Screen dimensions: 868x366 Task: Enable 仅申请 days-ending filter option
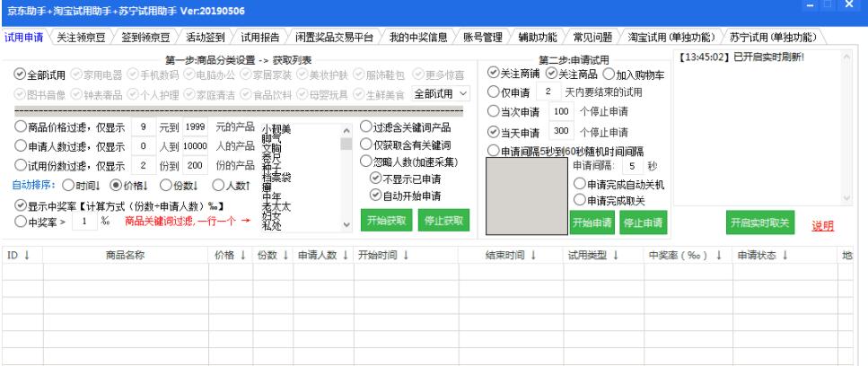[509, 91]
